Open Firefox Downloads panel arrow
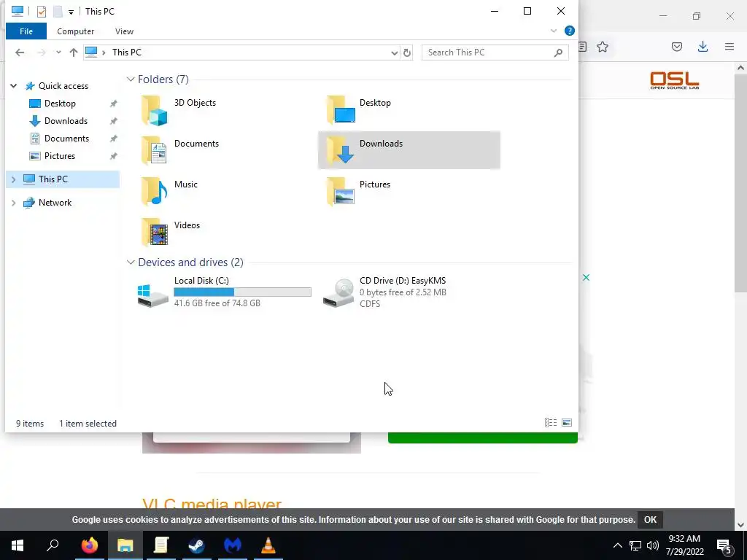Screen dimensions: 747x560 click(703, 47)
